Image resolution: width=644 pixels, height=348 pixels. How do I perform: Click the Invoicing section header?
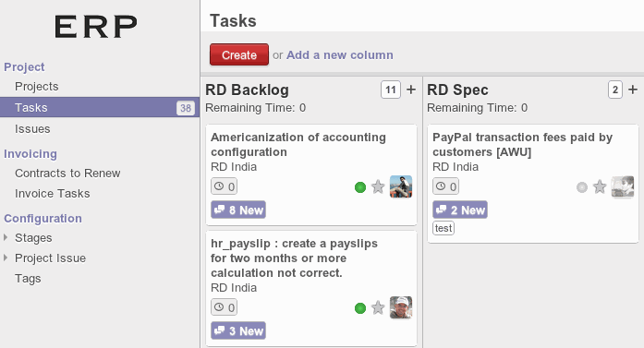[x=30, y=154]
